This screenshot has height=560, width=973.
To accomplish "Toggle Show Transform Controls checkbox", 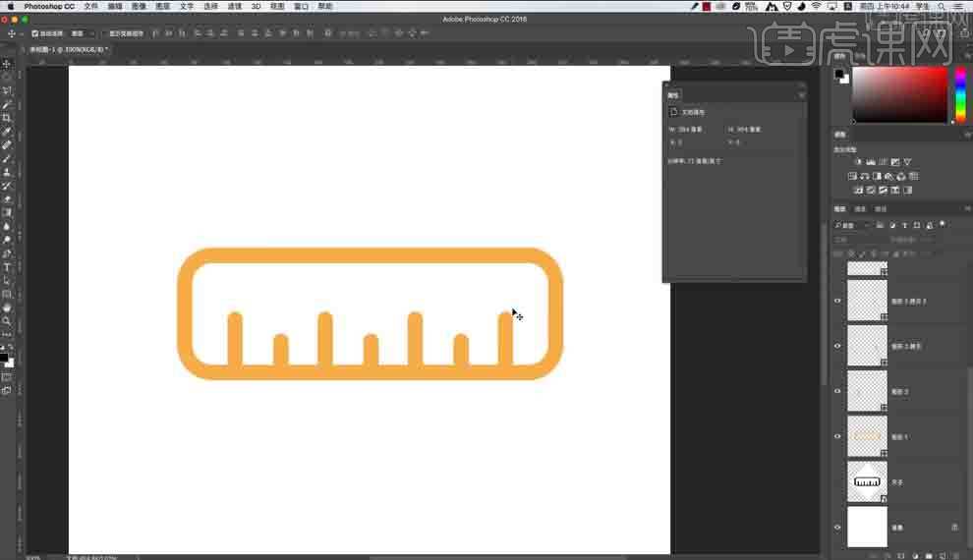I will (x=105, y=33).
